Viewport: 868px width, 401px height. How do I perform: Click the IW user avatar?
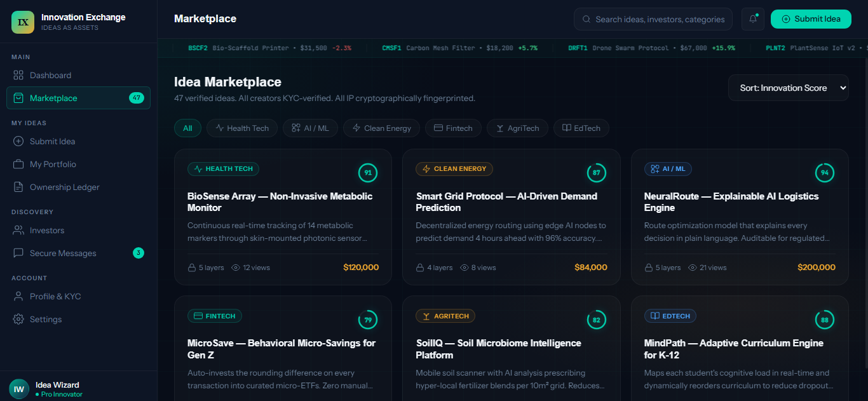click(x=19, y=389)
